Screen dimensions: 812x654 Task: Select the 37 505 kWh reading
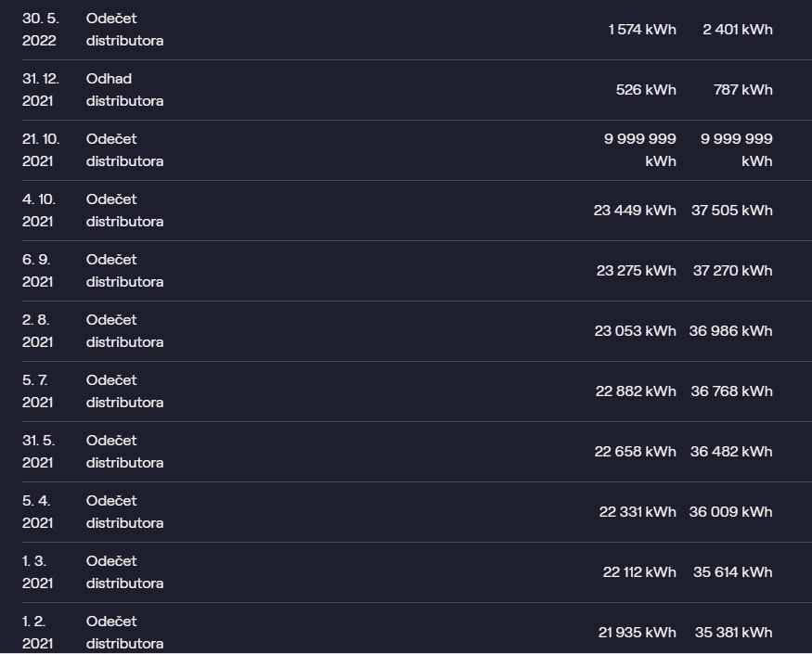732,211
